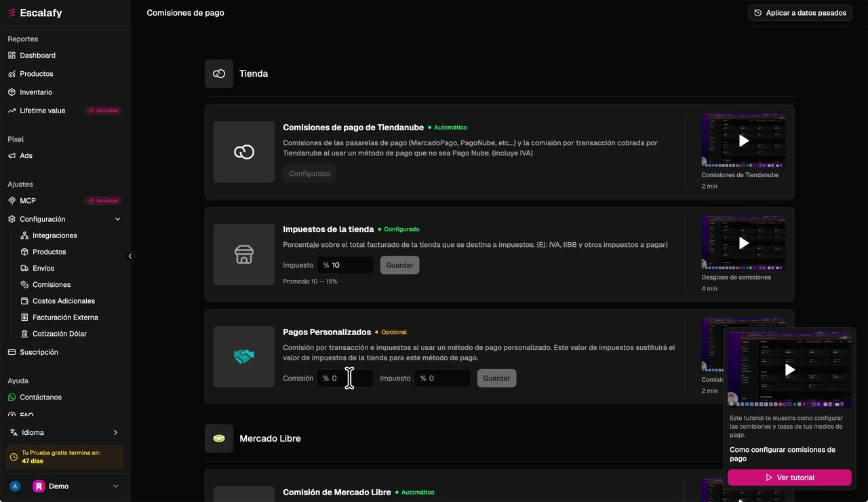Click the WhatsApp Contáctanos icon
The height and width of the screenshot is (502, 868).
[x=12, y=397]
